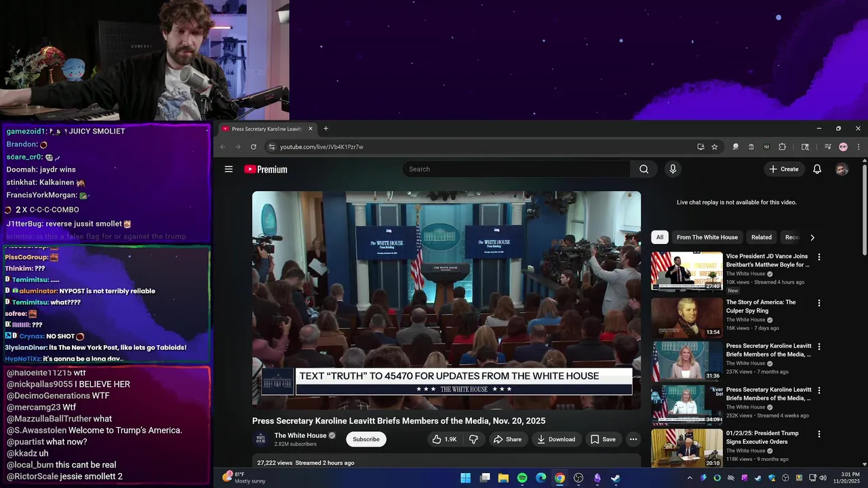The width and height of the screenshot is (868, 488).
Task: Open the YouTube account avatar menu
Action: tap(842, 169)
